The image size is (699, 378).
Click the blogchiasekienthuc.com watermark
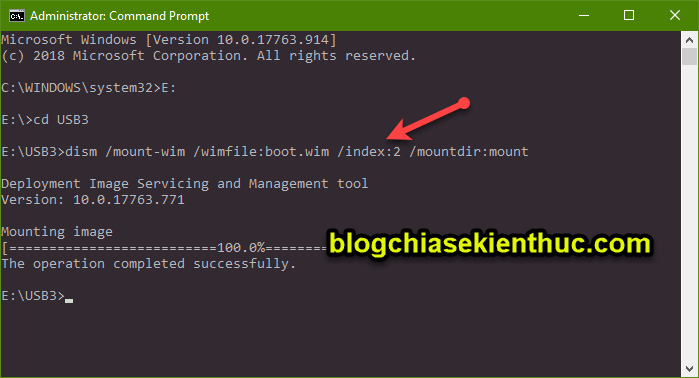click(490, 244)
